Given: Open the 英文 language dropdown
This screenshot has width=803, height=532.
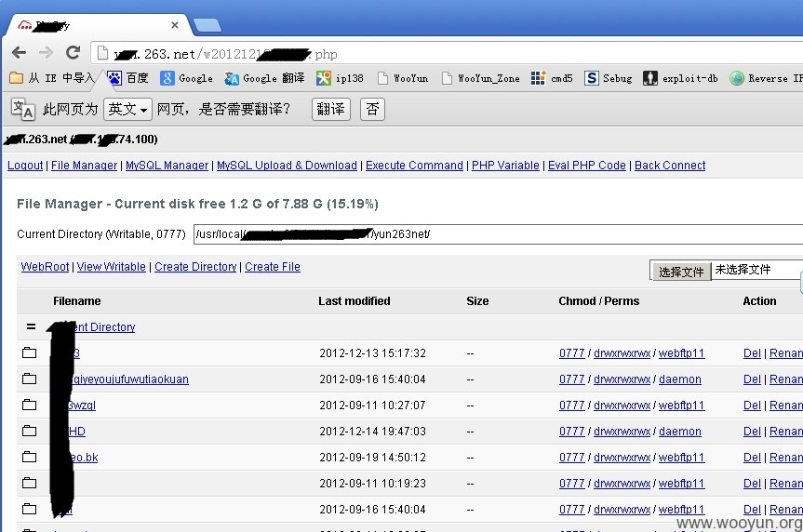Looking at the screenshot, I should [x=127, y=109].
